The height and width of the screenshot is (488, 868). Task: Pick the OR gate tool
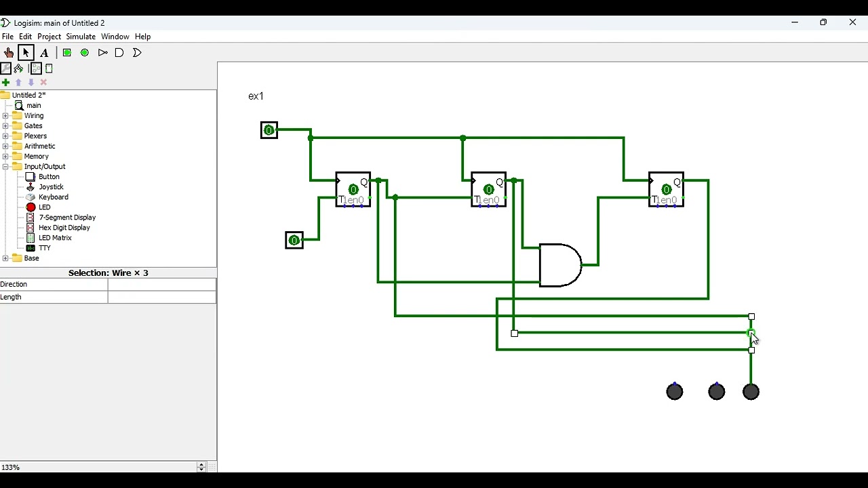point(137,53)
